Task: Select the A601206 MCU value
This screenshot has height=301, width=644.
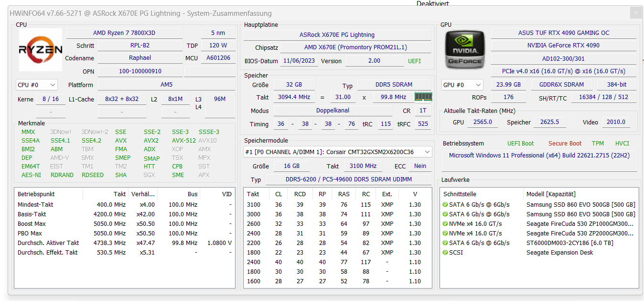Action: click(218, 58)
